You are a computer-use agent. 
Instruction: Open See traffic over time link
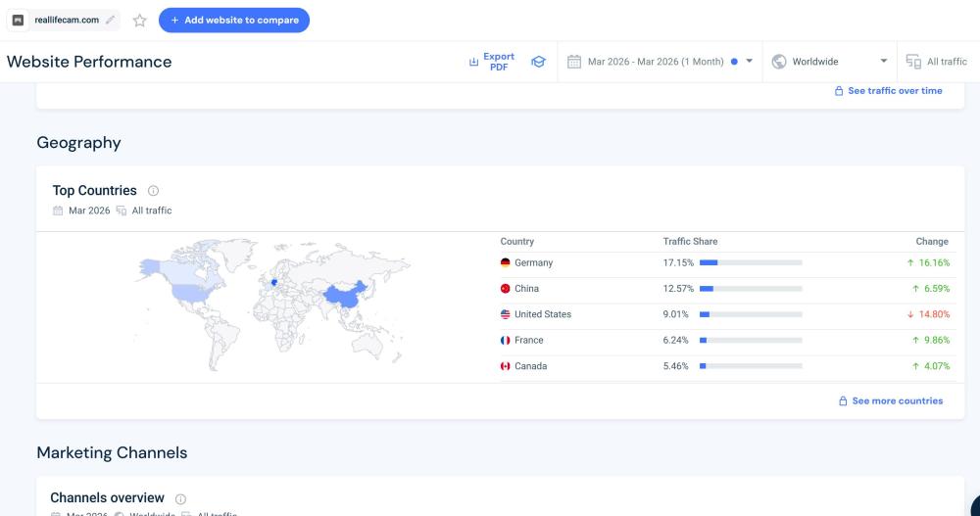(888, 91)
